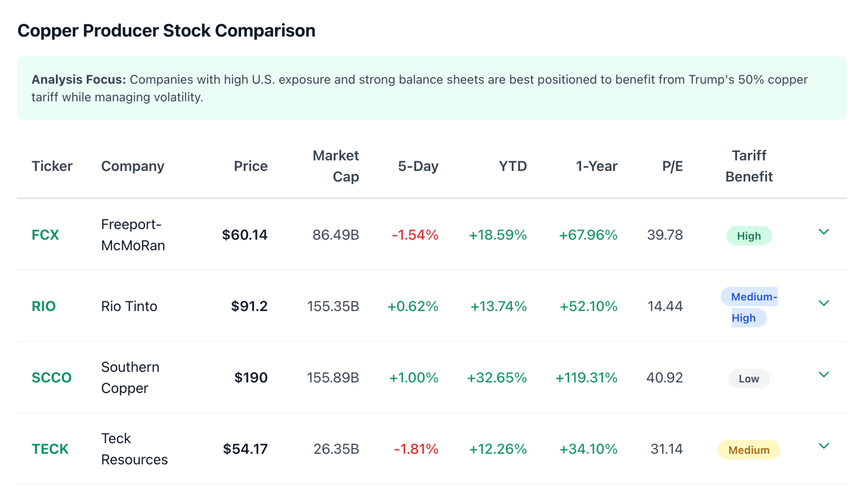864x504 pixels.
Task: Sort by the Market Cap column header
Action: (336, 166)
